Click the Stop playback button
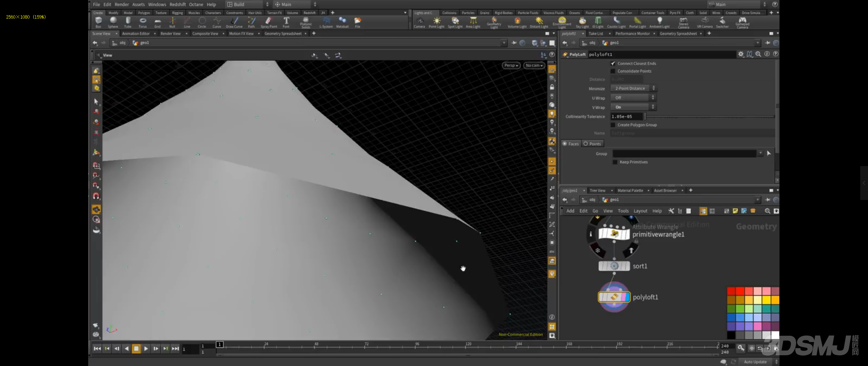 136,348
